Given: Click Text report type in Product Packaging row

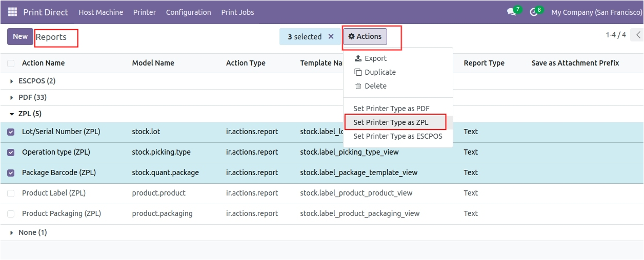Looking at the screenshot, I should pos(471,213).
